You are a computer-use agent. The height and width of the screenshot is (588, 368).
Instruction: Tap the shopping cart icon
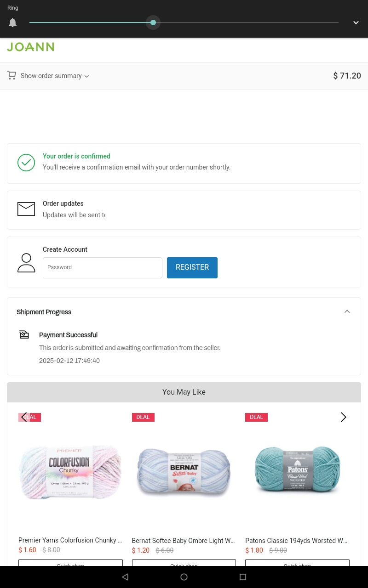(11, 75)
